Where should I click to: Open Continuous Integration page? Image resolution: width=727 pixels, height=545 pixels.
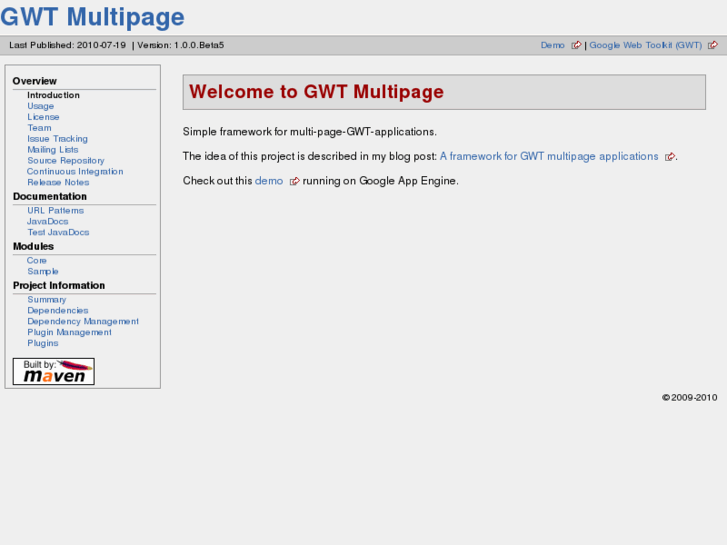click(x=75, y=172)
